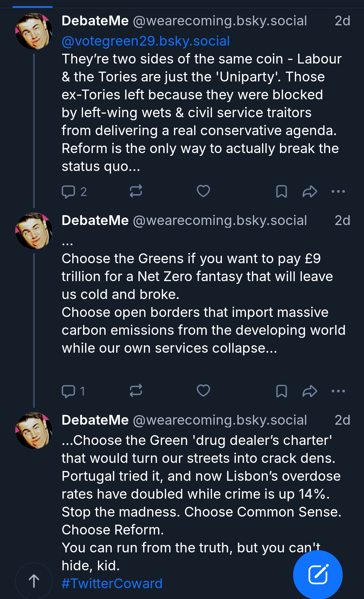Viewport: 364px width, 599px height.
Task: Share the first DebateMe post
Action: [x=310, y=192]
